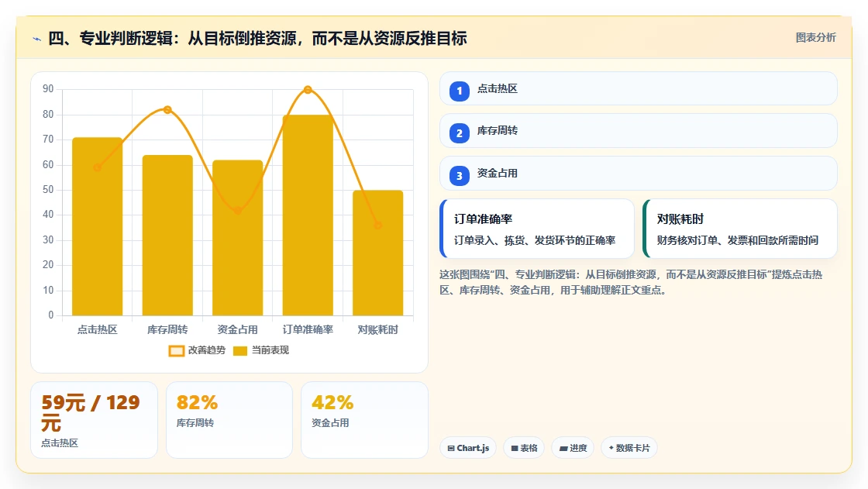Click the 59元 / 129元 data card

[94, 420]
